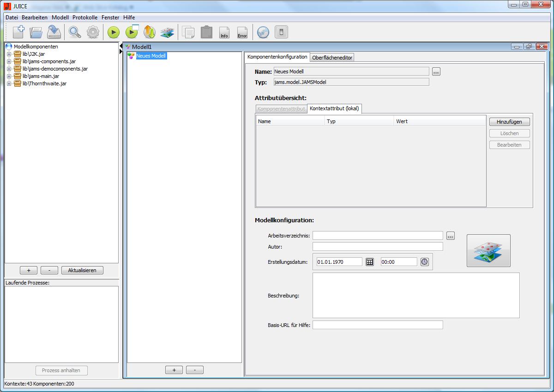Click the orange up-down arrows toolbar icon
554x392 pixels.
[149, 32]
